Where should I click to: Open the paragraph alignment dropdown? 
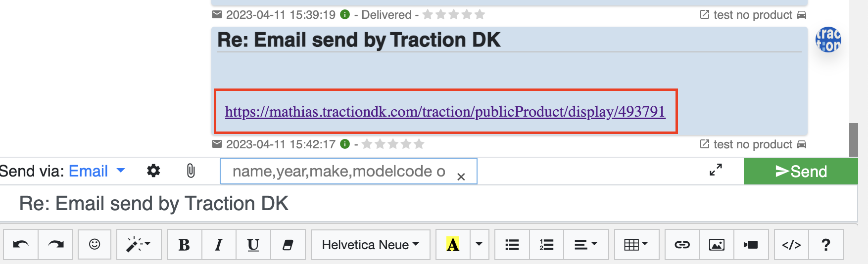click(586, 245)
